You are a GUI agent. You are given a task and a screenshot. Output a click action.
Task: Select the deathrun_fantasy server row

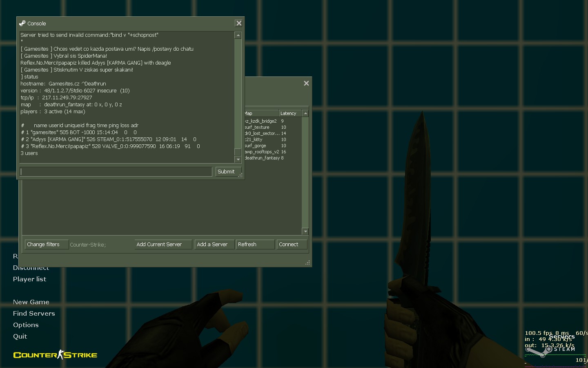(273, 158)
